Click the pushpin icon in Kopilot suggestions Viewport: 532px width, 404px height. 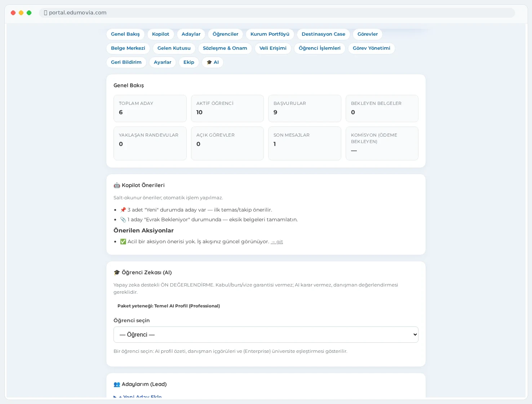(123, 210)
